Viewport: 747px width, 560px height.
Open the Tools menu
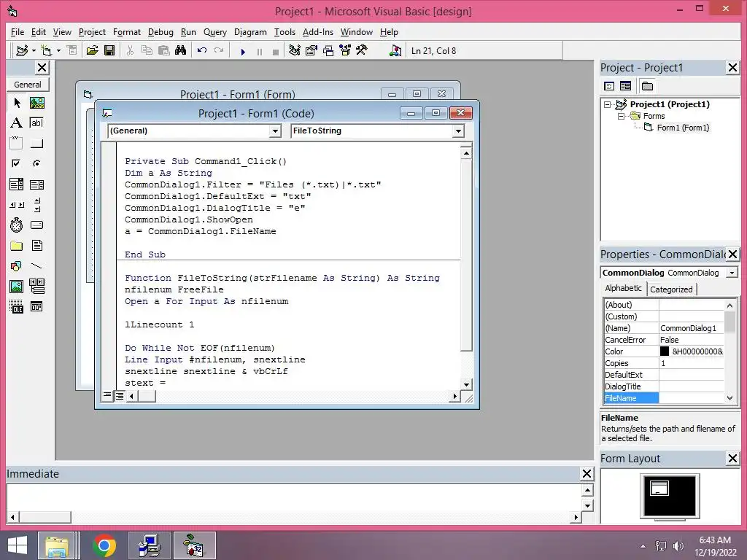pos(285,32)
